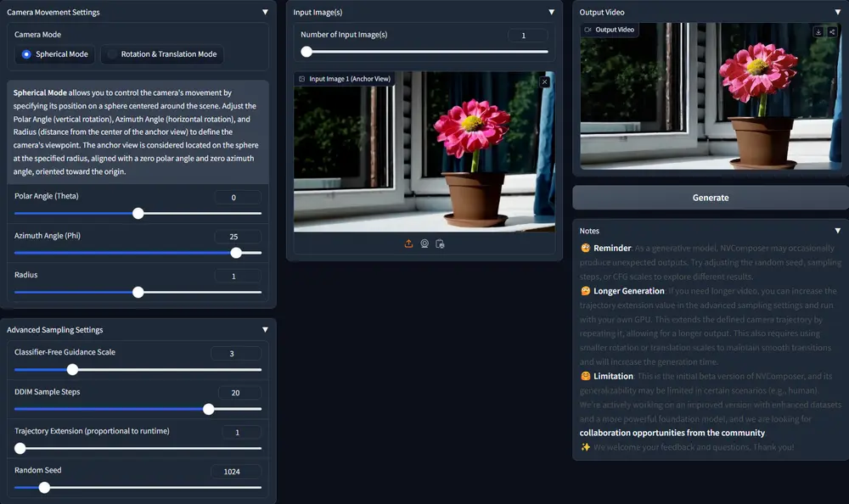The width and height of the screenshot is (849, 504).
Task: Click the 'Reminder' heading in Notes
Action: pyautogui.click(x=612, y=248)
